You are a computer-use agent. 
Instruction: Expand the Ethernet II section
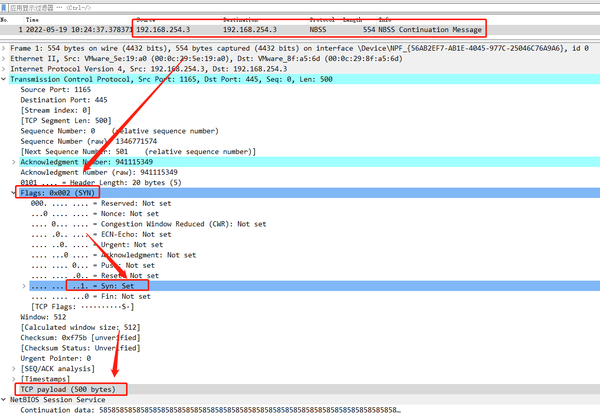[3, 59]
